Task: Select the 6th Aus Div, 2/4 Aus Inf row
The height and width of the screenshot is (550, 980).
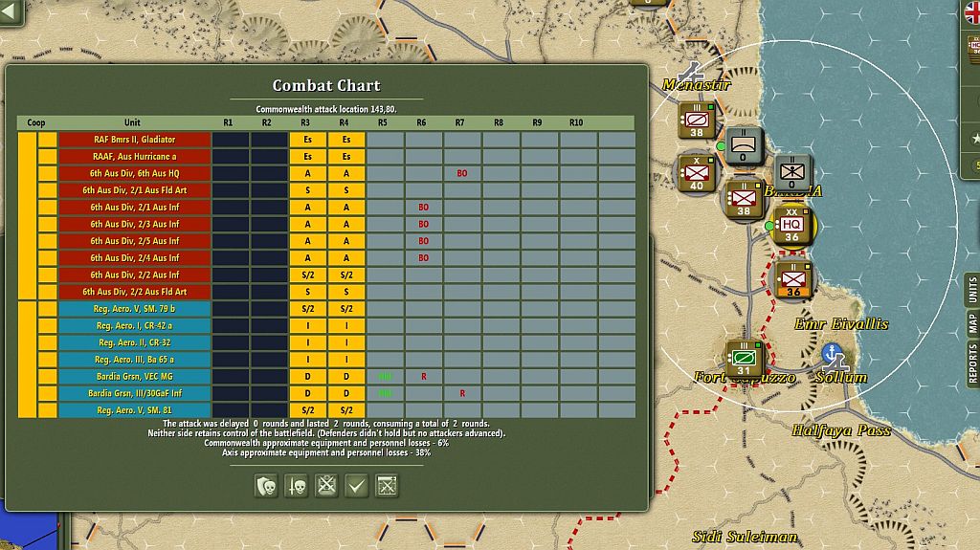Action: pos(134,257)
